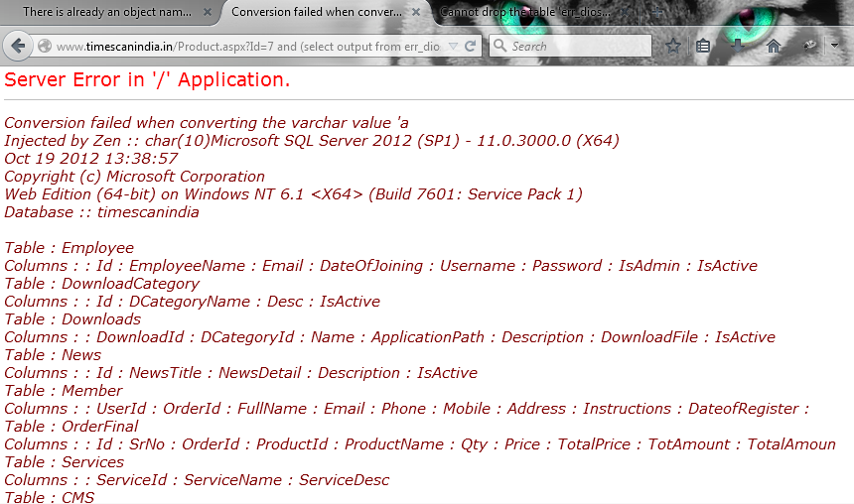Viewport: 854px width, 504px height.
Task: Open the bookmarks list menu icon
Action: pos(703,46)
